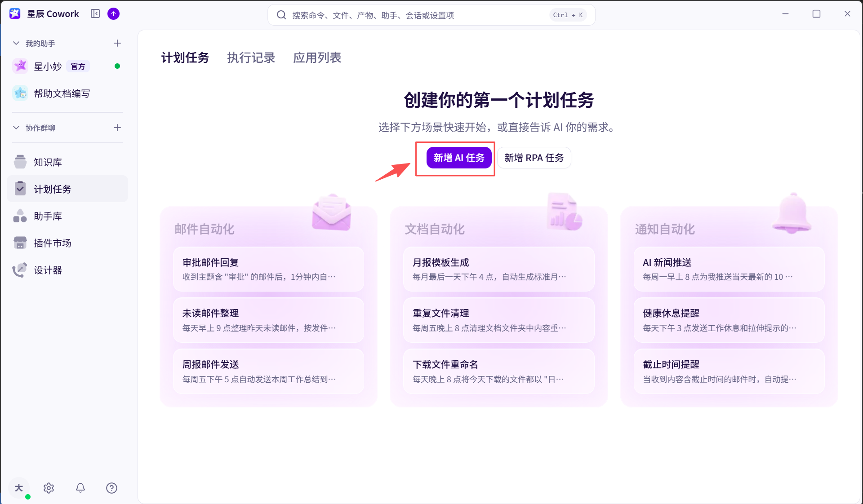Open settings via the gear icon
This screenshot has height=504, width=863.
click(x=49, y=488)
